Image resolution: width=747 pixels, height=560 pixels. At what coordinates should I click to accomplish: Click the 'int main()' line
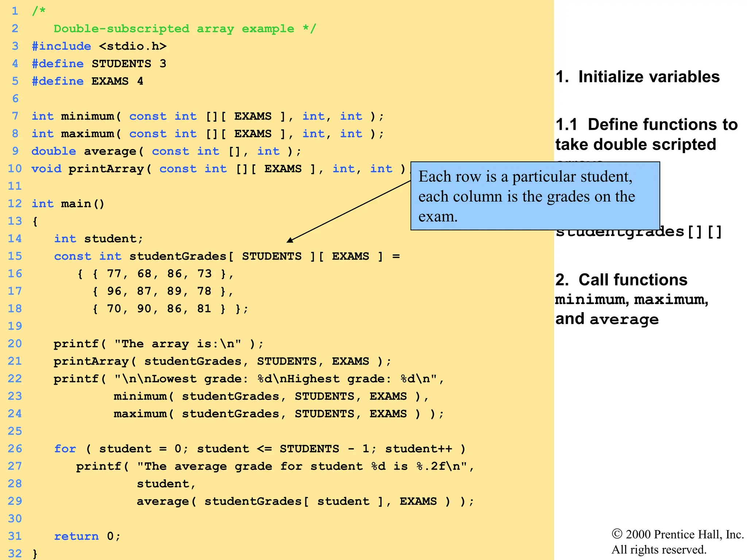tap(68, 204)
